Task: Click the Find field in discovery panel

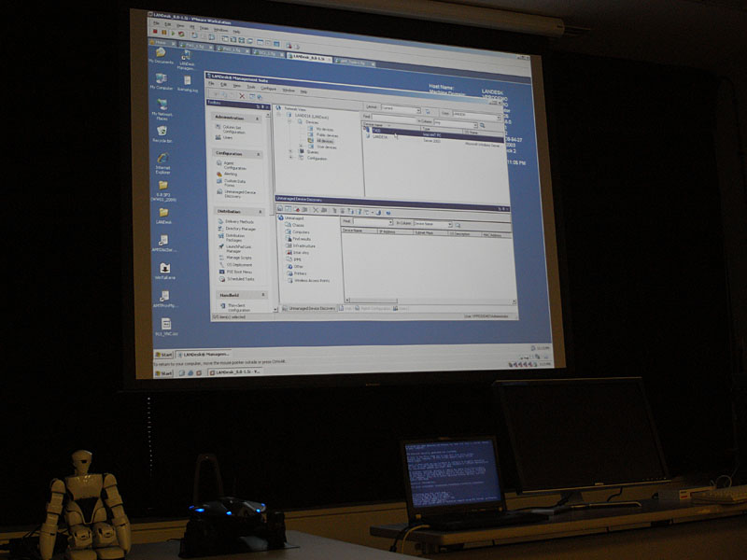Action: tap(372, 222)
